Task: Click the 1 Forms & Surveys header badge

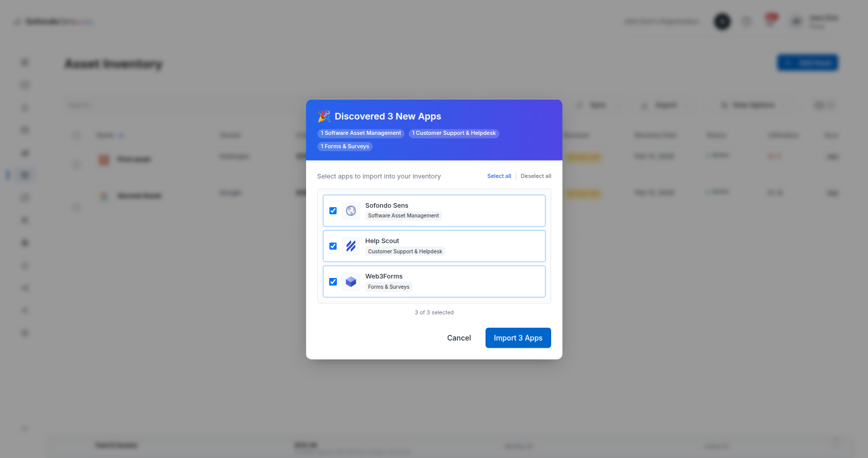Action: coord(345,147)
